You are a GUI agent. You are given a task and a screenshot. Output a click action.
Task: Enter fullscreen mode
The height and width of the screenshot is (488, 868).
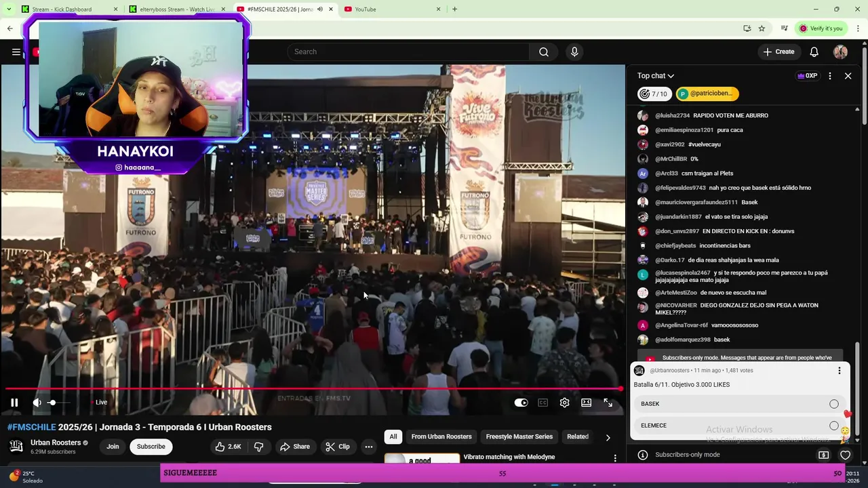click(608, 403)
